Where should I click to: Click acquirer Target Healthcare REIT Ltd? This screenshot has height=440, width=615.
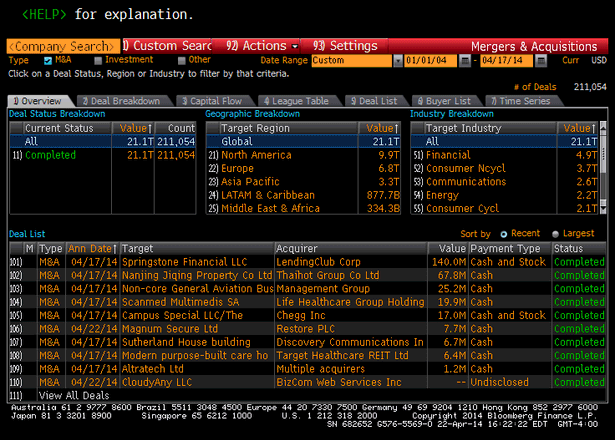(x=342, y=355)
